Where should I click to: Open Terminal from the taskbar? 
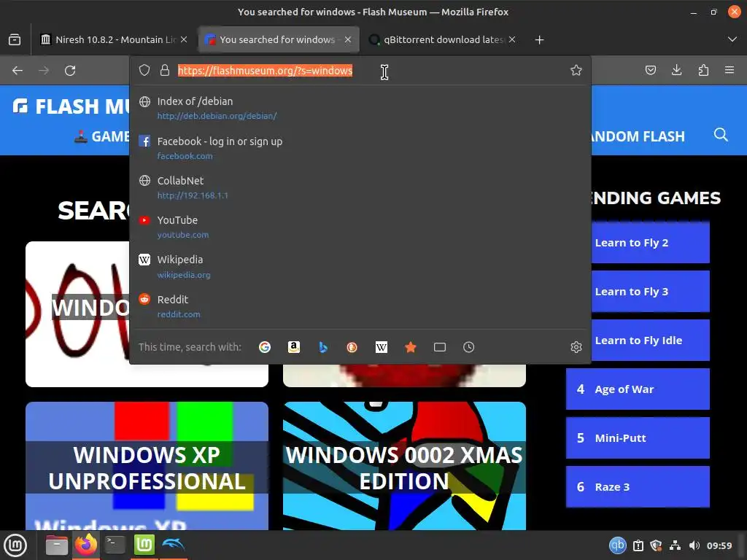click(115, 545)
